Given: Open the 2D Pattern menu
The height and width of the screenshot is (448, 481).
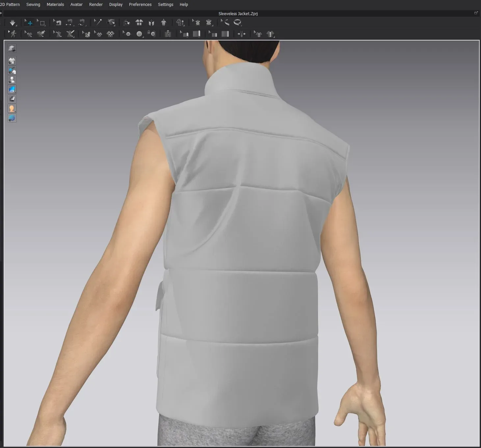Looking at the screenshot, I should coord(10,5).
